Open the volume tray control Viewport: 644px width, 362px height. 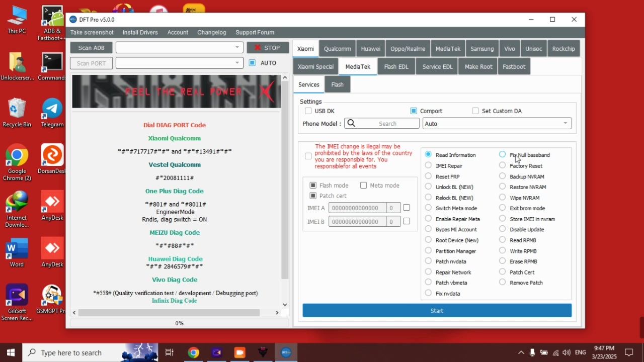coord(567,352)
